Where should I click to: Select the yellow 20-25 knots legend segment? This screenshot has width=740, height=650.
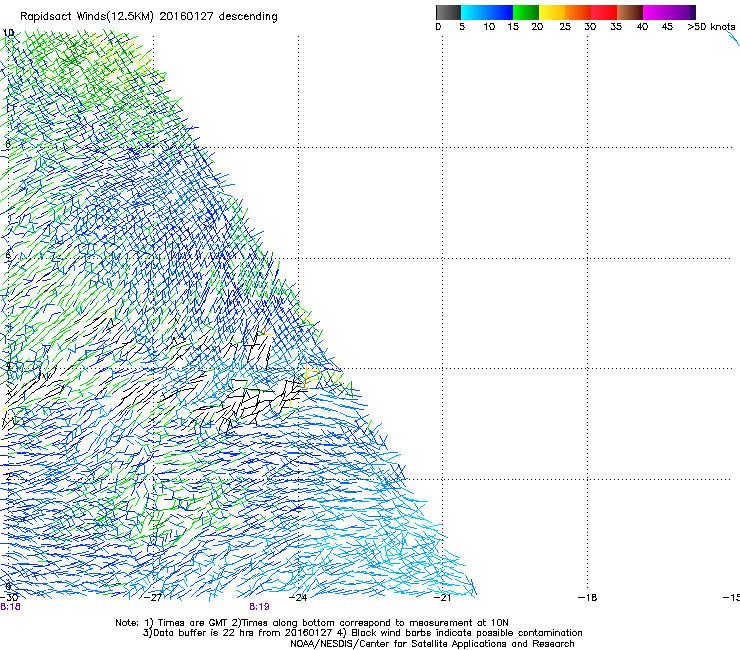[x=552, y=12]
